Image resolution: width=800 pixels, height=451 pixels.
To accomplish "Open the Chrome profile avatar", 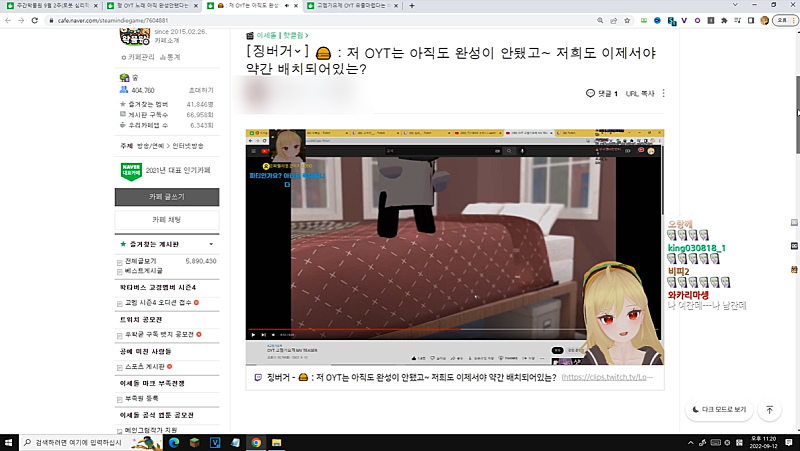I will coord(764,20).
